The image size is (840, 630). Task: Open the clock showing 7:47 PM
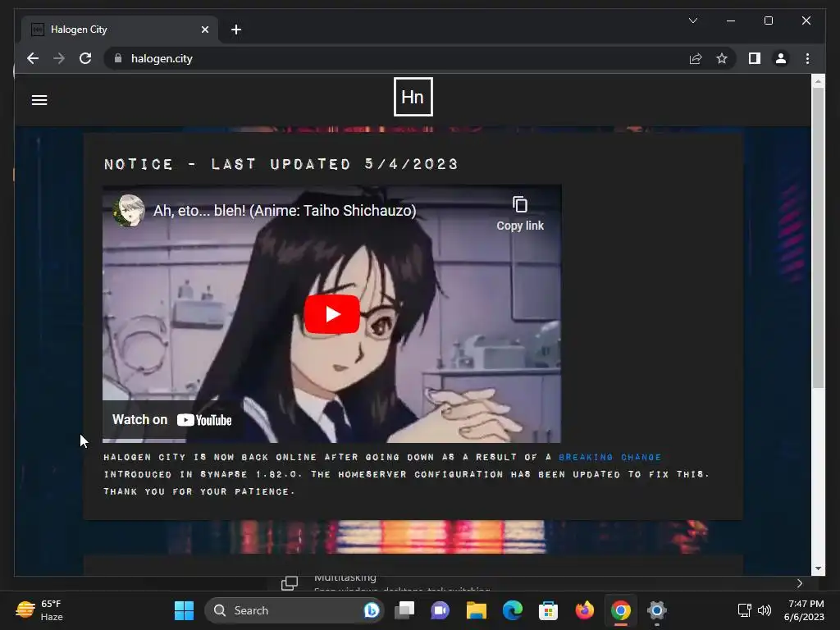[804, 610]
